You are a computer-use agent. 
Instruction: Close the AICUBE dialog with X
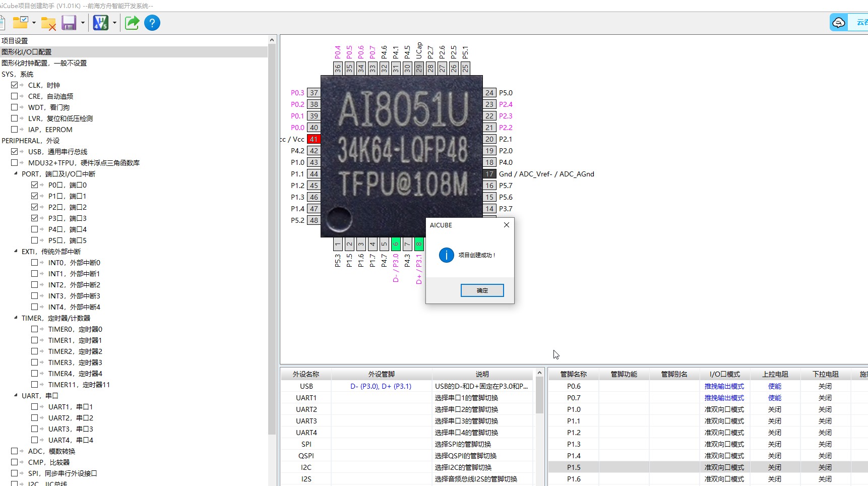(x=507, y=225)
